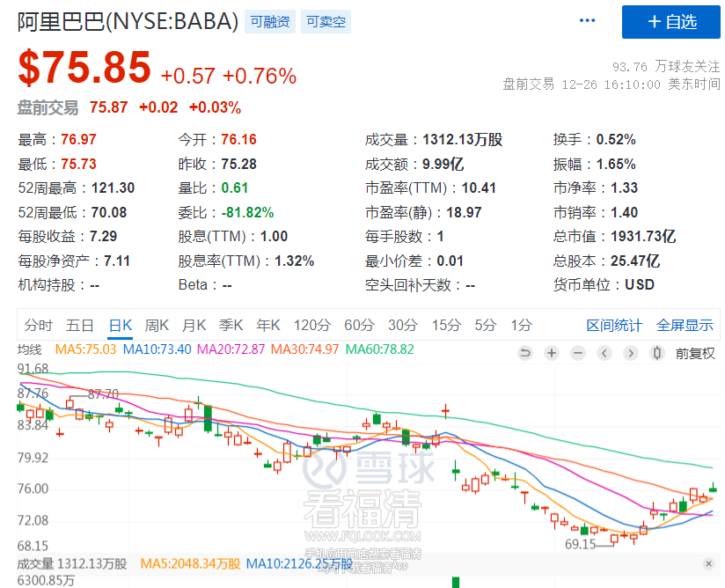Click the 委比 value -81.82%
Viewport: 725px width, 588px height.
coord(247,213)
